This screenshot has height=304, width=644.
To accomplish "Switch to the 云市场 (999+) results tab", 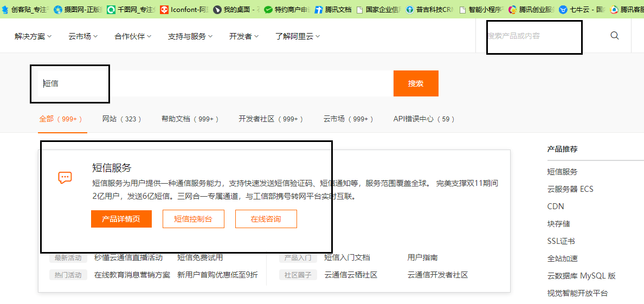I will [x=349, y=119].
